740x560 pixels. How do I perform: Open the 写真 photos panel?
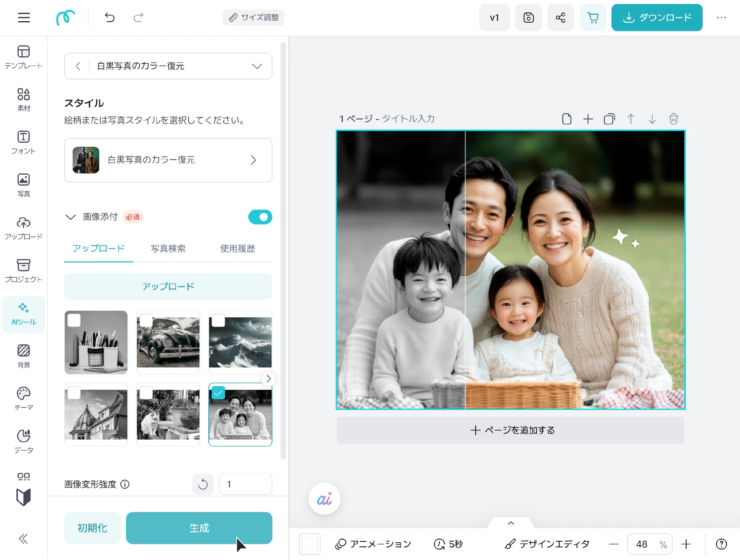click(x=24, y=185)
